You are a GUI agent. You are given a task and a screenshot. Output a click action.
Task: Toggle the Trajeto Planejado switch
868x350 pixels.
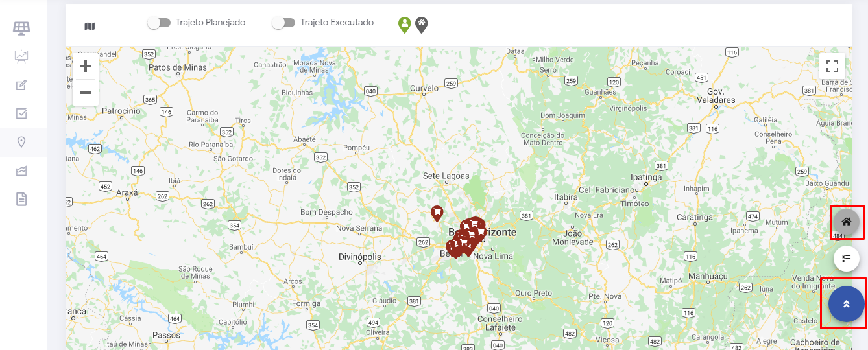pos(160,23)
